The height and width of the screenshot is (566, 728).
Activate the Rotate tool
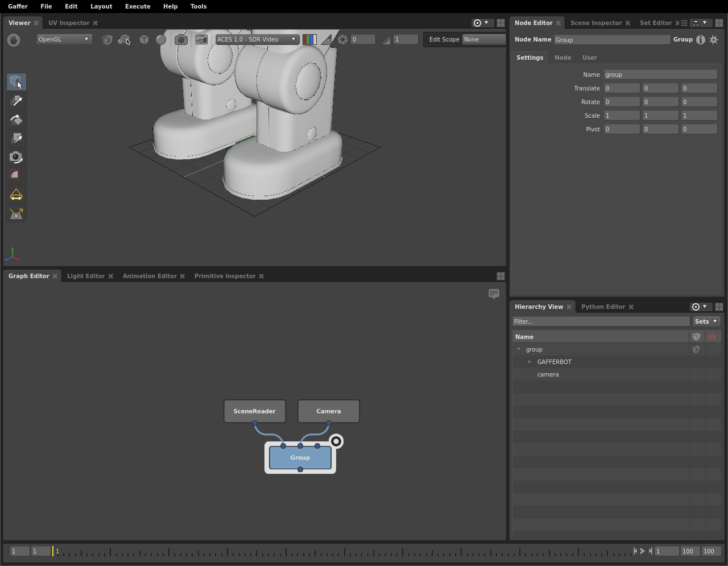[16, 119]
